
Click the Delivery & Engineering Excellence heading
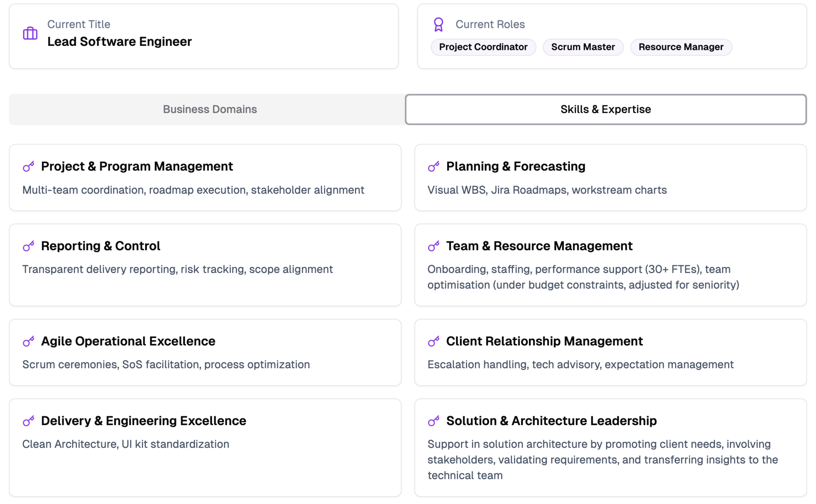(143, 421)
